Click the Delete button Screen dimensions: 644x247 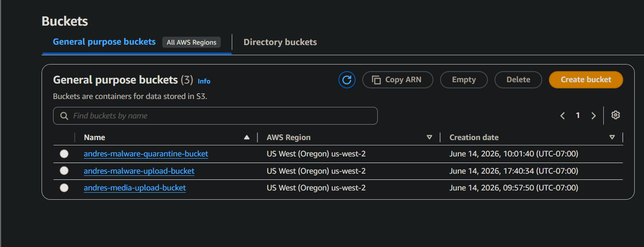(x=518, y=80)
